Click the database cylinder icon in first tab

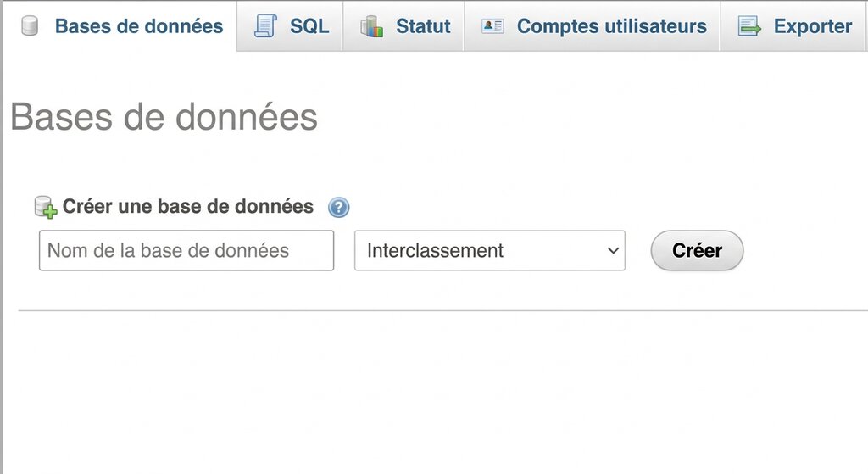30,26
